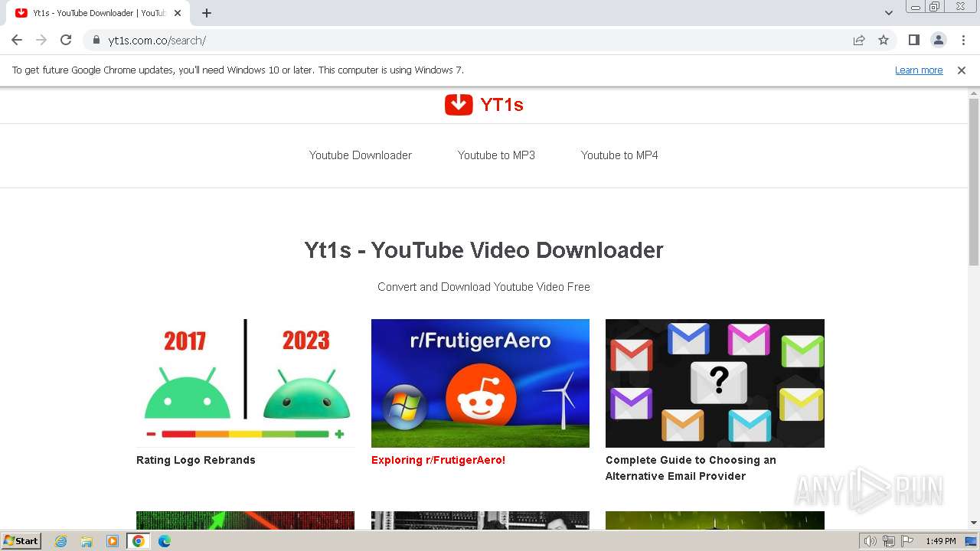Open the side panel icon
The width and height of the screenshot is (980, 551).
tap(913, 40)
